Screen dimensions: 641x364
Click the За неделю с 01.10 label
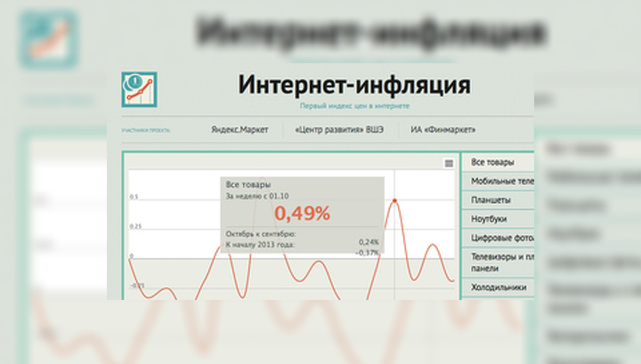click(257, 196)
